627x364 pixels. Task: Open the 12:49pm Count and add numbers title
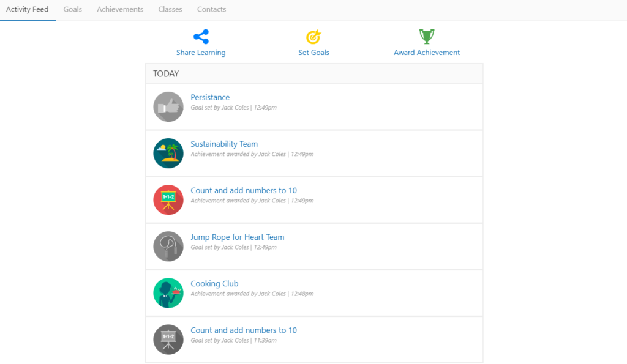pos(244,191)
